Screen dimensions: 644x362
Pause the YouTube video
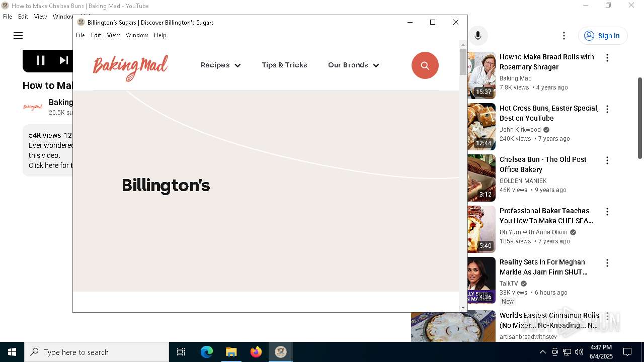click(x=41, y=60)
